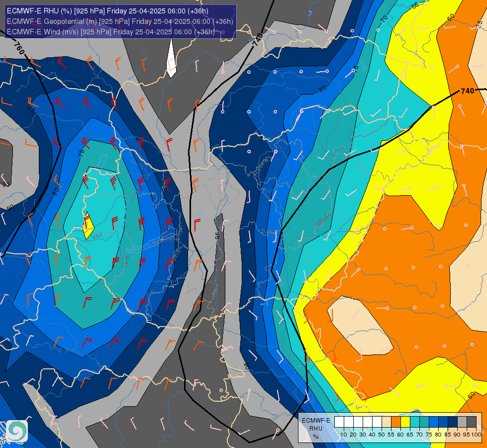Click the yellow 60–65% legend swatch
The image size is (487, 448).
(x=405, y=422)
